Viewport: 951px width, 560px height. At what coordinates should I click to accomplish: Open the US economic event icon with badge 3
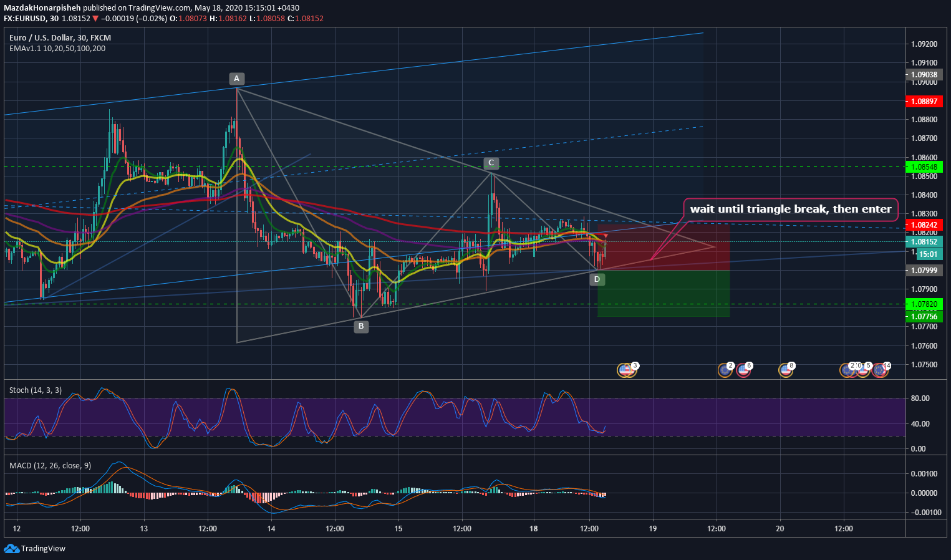(x=628, y=370)
